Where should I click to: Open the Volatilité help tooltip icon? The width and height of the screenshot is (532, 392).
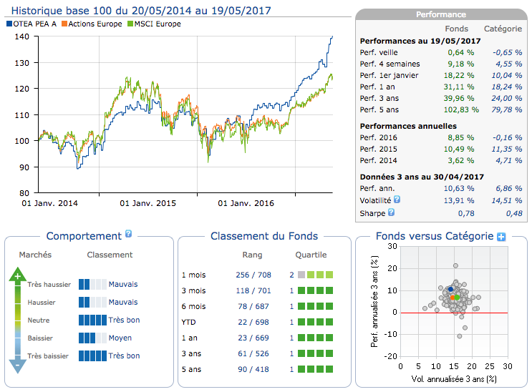(397, 200)
